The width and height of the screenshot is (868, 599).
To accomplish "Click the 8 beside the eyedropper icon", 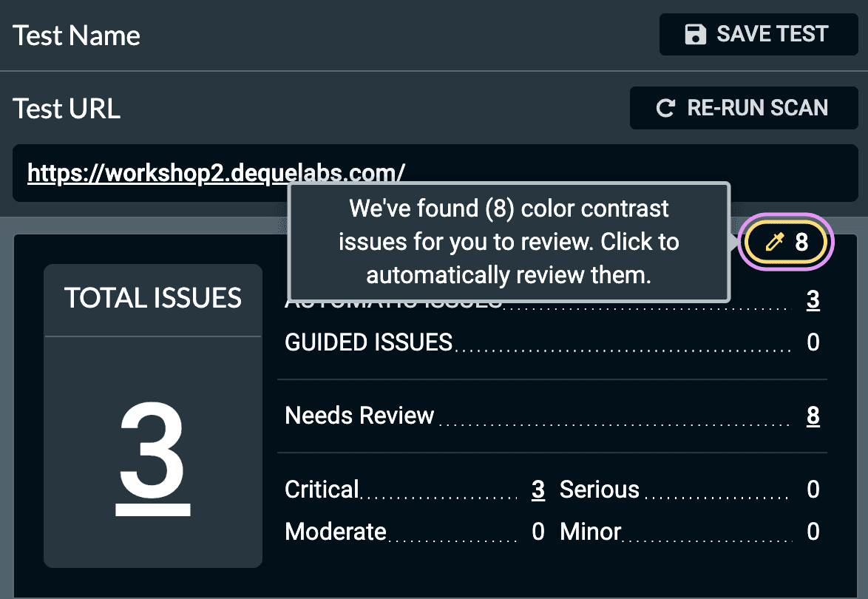I will [801, 242].
